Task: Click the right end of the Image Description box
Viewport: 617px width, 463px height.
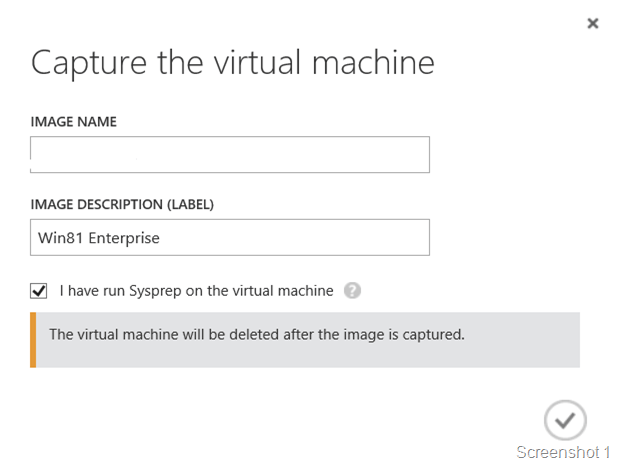Action: (415, 238)
